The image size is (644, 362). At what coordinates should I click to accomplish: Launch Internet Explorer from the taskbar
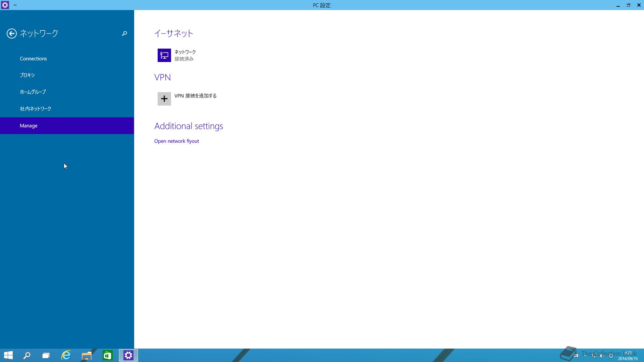click(x=66, y=355)
